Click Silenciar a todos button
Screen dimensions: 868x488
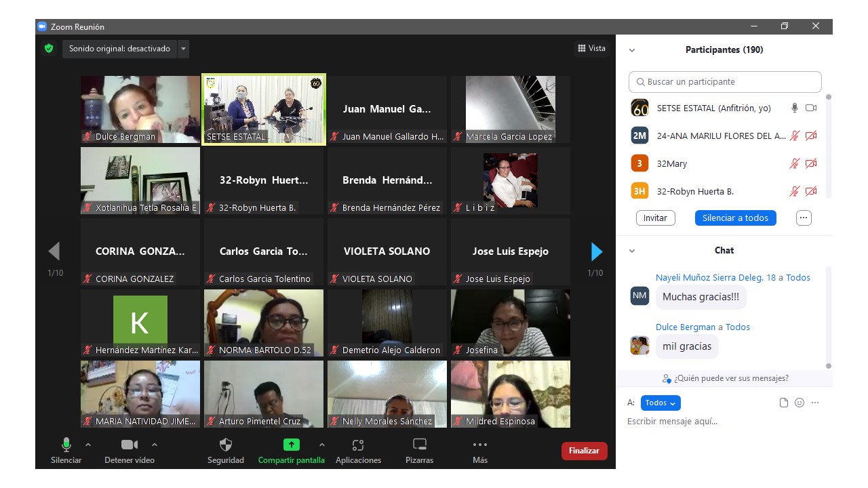point(736,218)
